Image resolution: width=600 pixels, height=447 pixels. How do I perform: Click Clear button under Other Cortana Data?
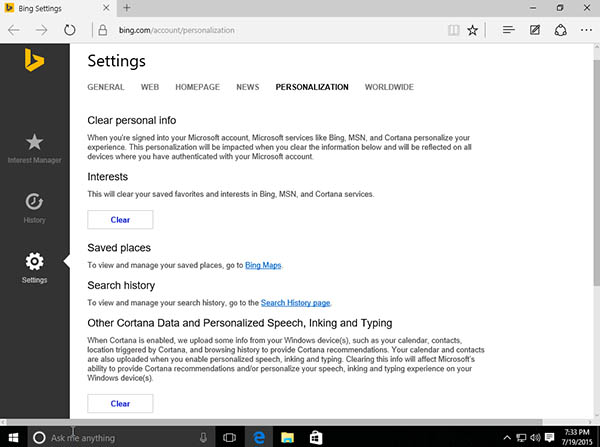tap(120, 403)
